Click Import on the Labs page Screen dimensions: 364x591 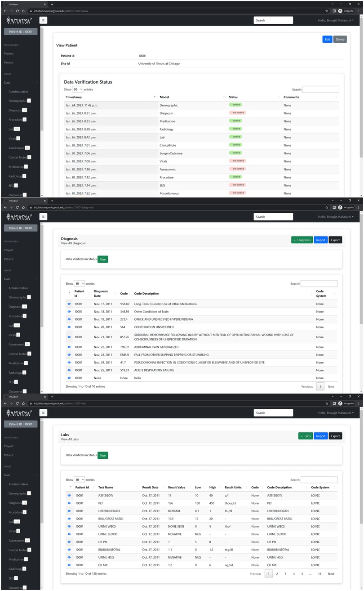[x=321, y=436]
